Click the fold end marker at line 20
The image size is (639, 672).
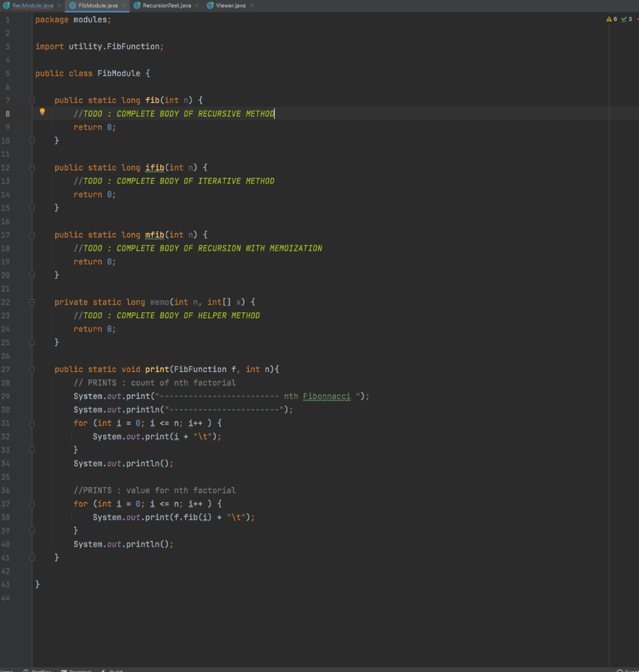tap(32, 275)
